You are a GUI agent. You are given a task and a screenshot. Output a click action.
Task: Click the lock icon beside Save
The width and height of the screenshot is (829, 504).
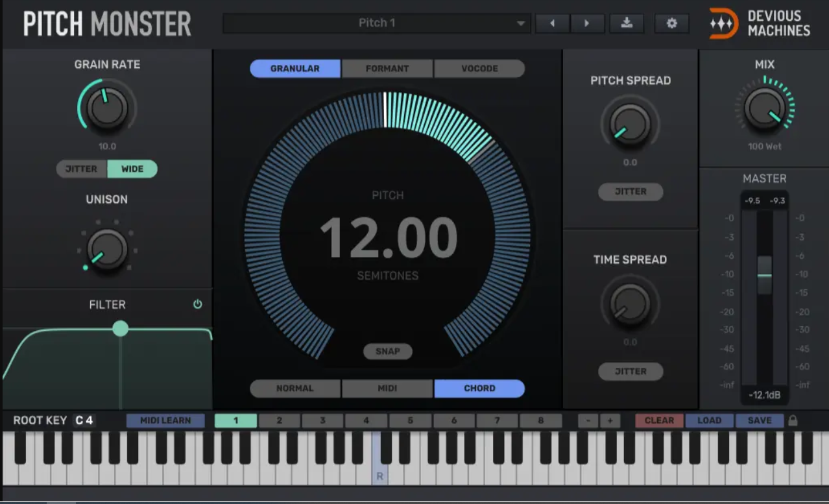coord(793,420)
